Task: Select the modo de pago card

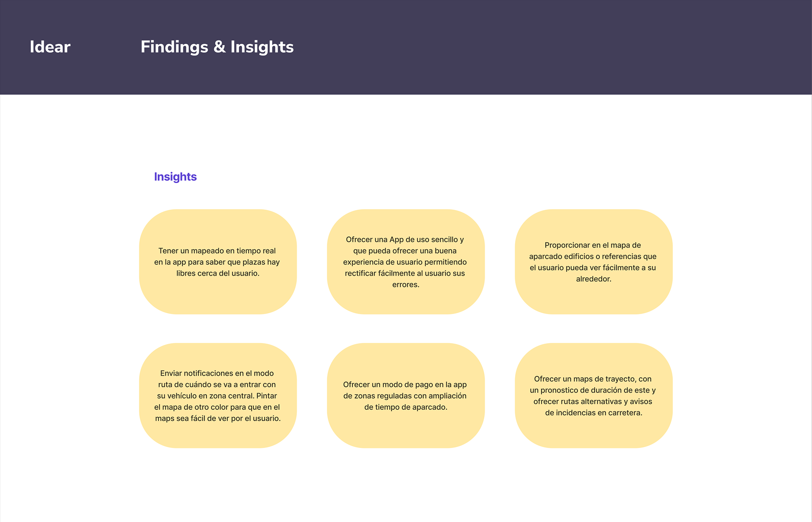Action: [x=406, y=396]
